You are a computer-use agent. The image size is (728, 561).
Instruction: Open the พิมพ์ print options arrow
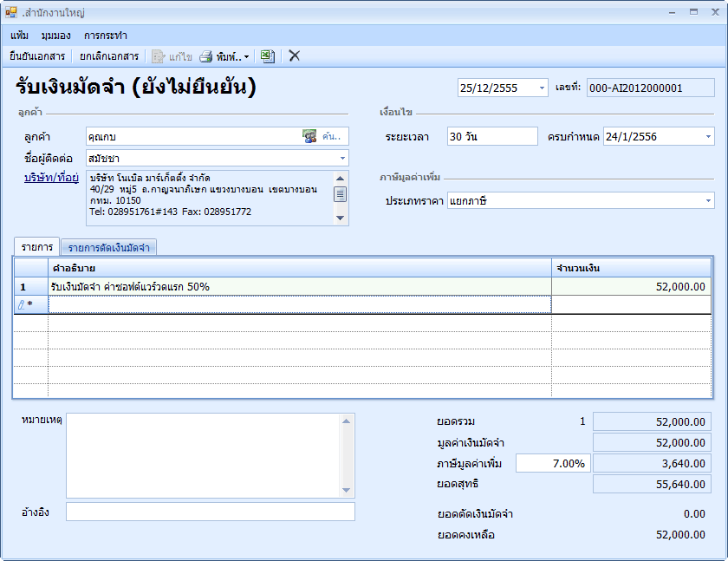pos(247,57)
